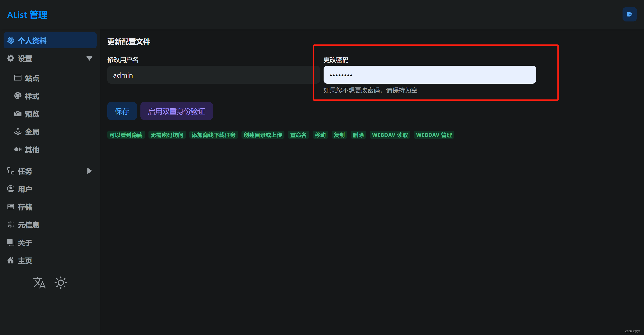644x335 pixels.
Task: Click the 重命名 permission tag
Action: click(x=298, y=135)
